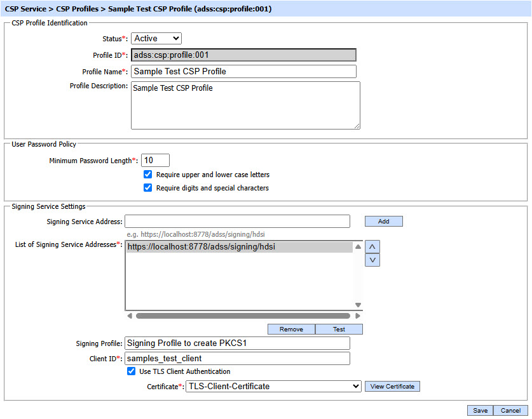Toggle Require upper and lower case letters
Viewport: 532px width, 419px height.
tap(148, 175)
